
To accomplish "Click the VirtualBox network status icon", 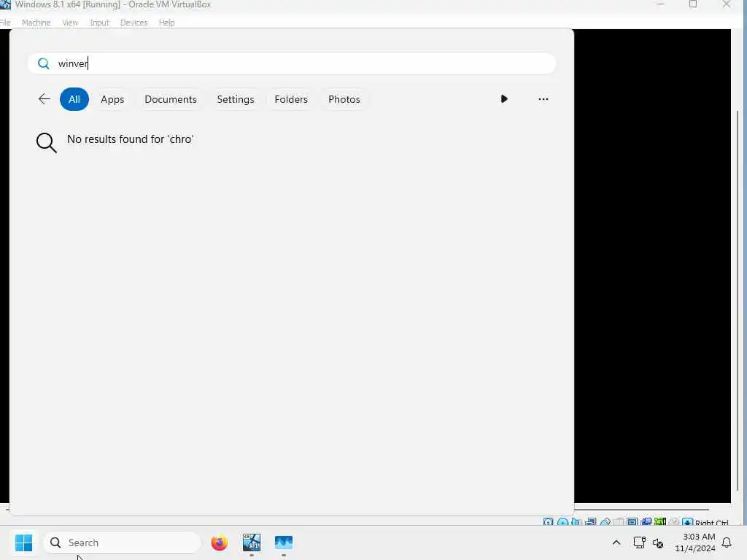I will pos(591,522).
